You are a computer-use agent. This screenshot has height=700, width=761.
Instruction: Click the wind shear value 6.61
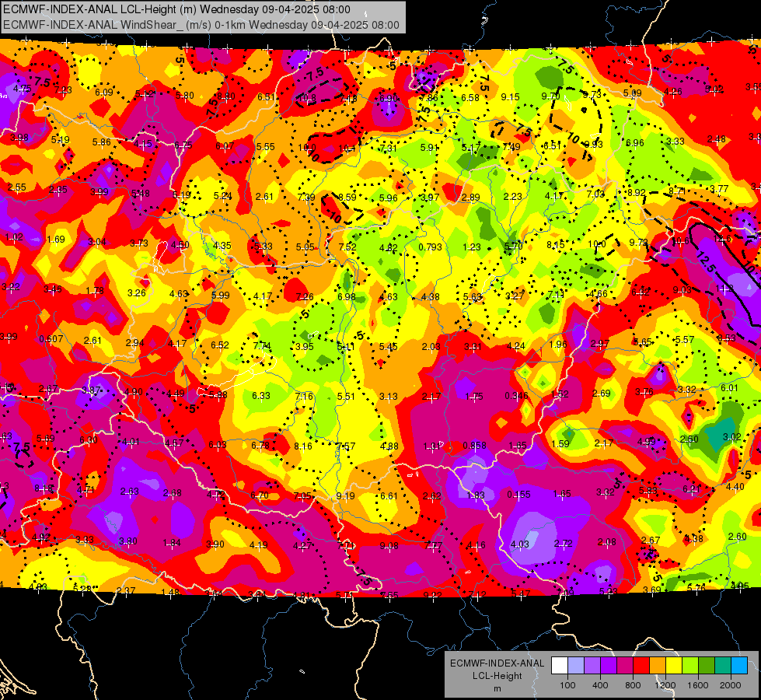pyautogui.click(x=389, y=496)
